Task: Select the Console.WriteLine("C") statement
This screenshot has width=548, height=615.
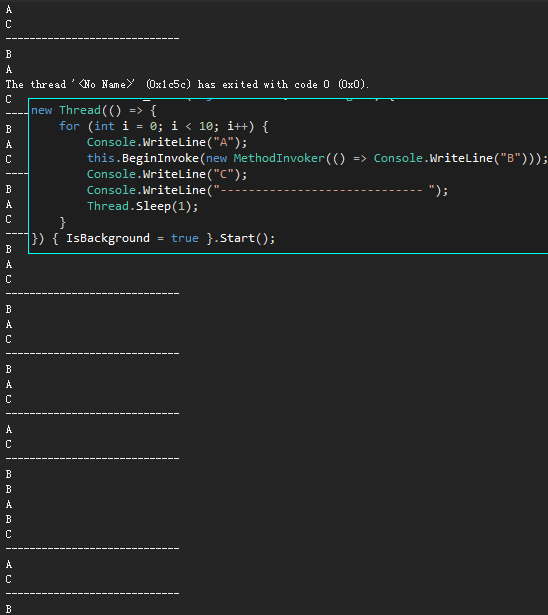Action: [167, 174]
